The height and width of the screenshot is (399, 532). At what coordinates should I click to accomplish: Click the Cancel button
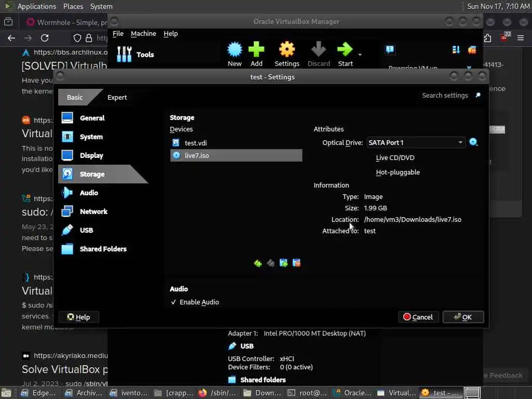[418, 317]
